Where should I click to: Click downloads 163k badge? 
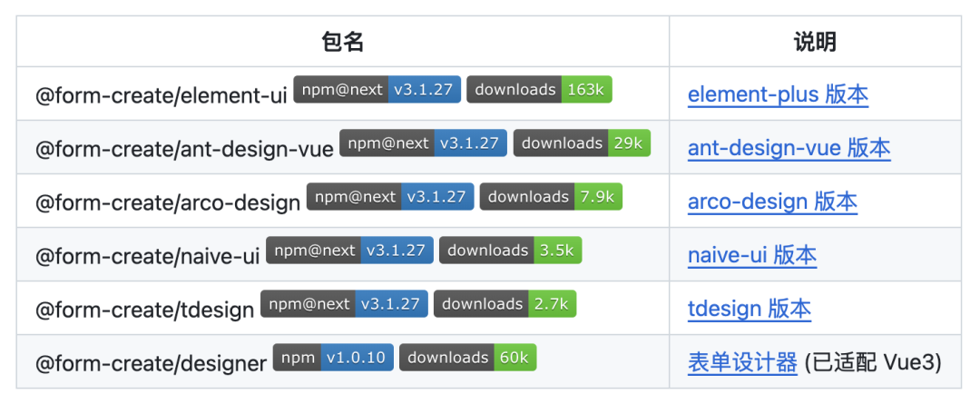pos(539,90)
